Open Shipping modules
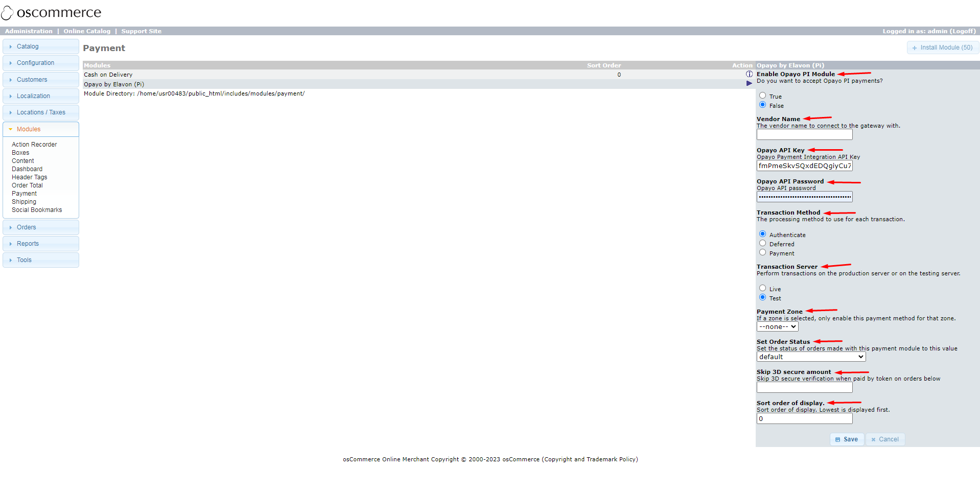The height and width of the screenshot is (494, 980). (24, 202)
